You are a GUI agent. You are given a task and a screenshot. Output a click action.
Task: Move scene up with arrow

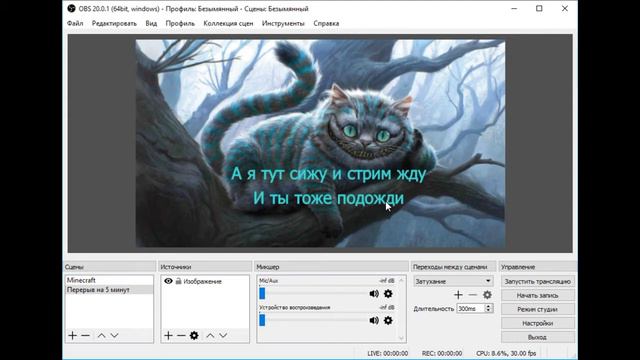click(102, 336)
